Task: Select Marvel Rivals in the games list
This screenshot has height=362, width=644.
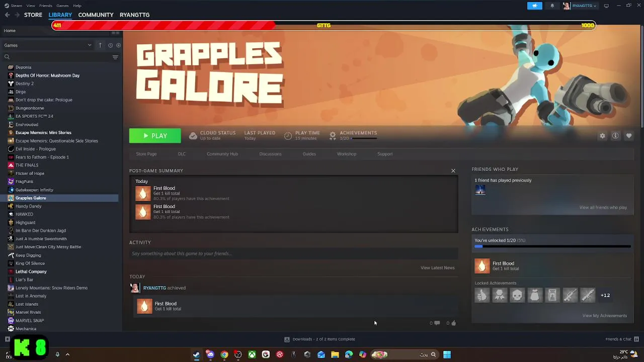Action: tap(28, 312)
